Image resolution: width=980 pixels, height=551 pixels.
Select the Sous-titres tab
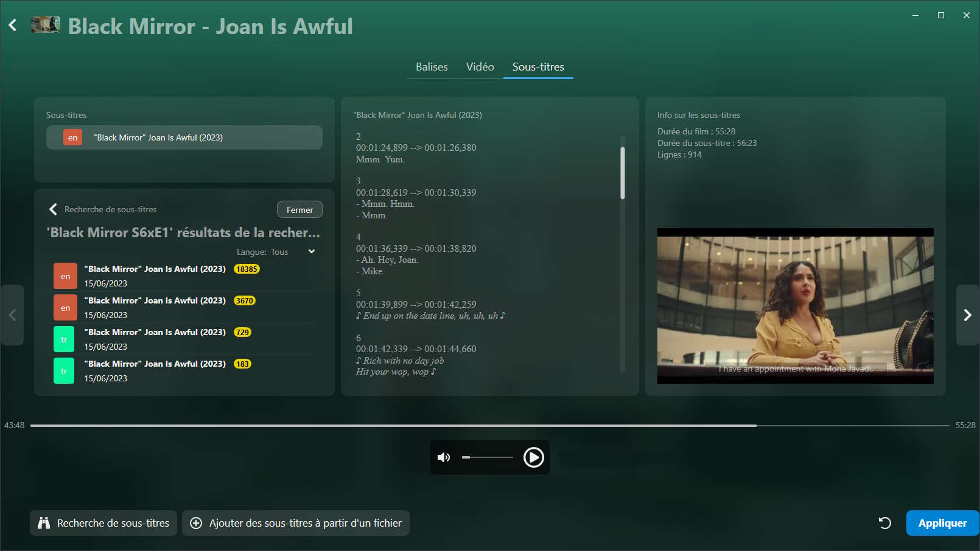(538, 67)
